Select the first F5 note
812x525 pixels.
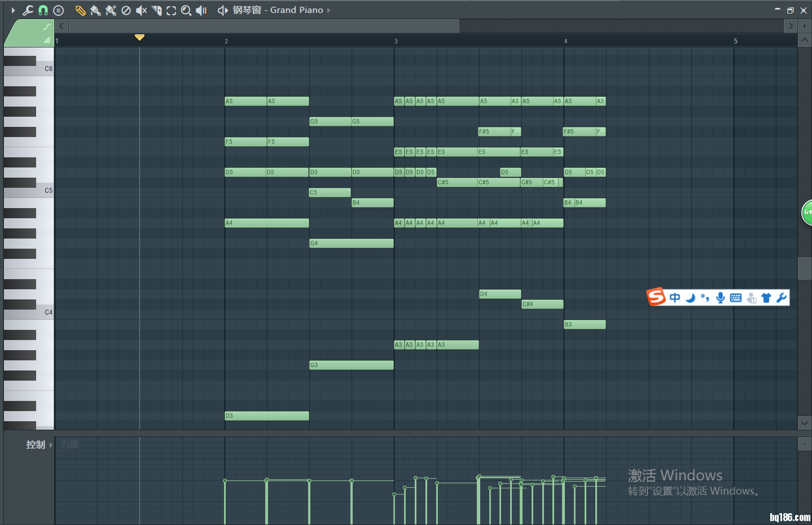pyautogui.click(x=245, y=142)
